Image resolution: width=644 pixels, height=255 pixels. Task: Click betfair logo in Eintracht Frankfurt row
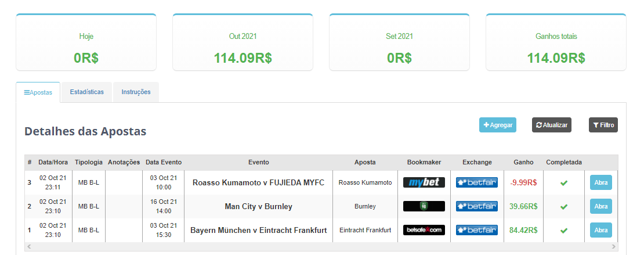476,230
